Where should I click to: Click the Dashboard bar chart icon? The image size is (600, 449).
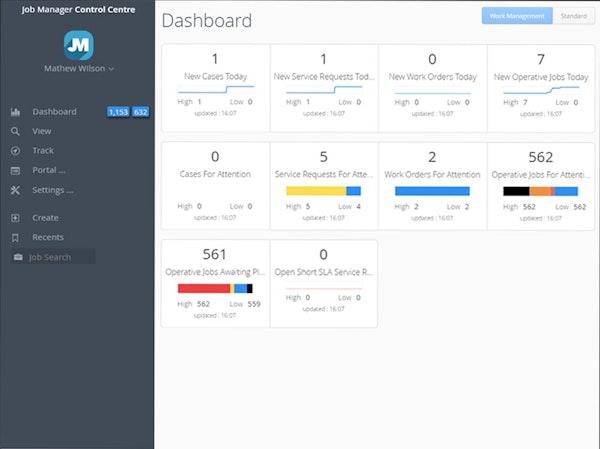point(15,112)
